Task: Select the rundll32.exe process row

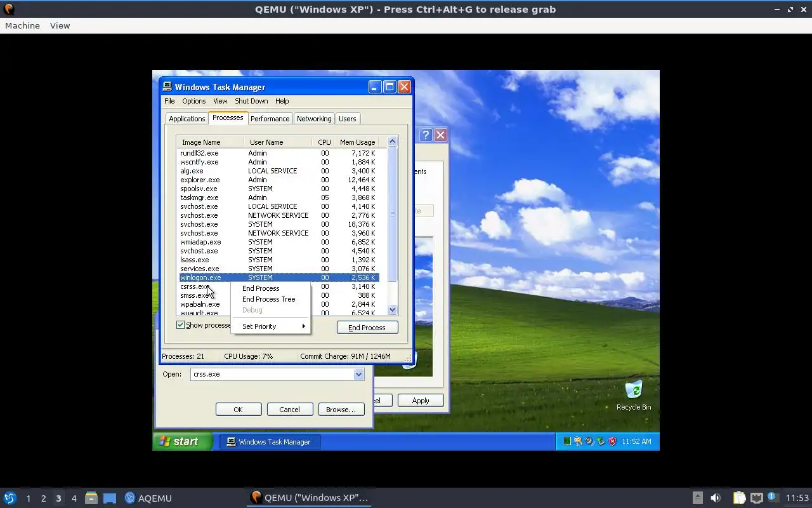Action: click(278, 153)
